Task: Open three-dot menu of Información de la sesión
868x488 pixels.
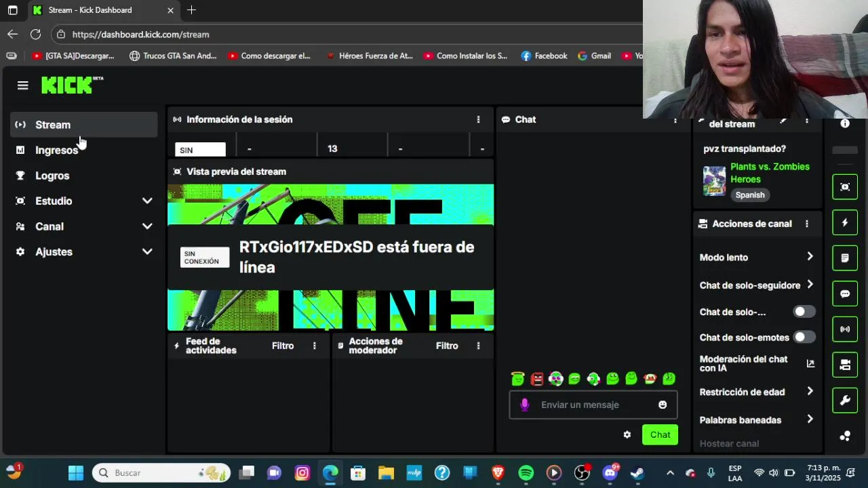Action: (478, 119)
